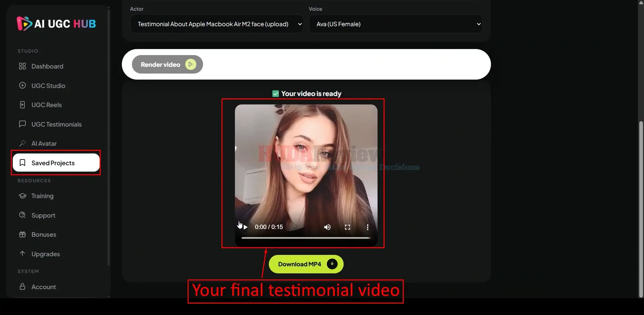Click the UGC Studio plus-circle icon
The image size is (644, 315).
[22, 85]
